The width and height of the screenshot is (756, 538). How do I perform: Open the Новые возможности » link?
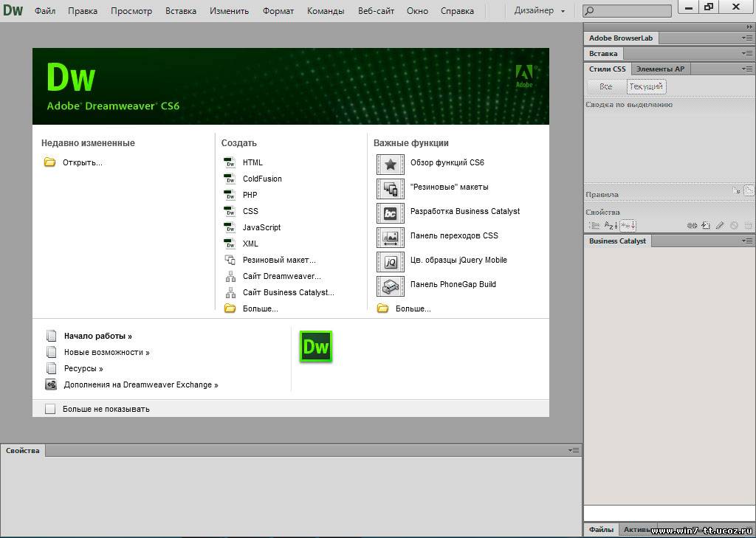(106, 353)
